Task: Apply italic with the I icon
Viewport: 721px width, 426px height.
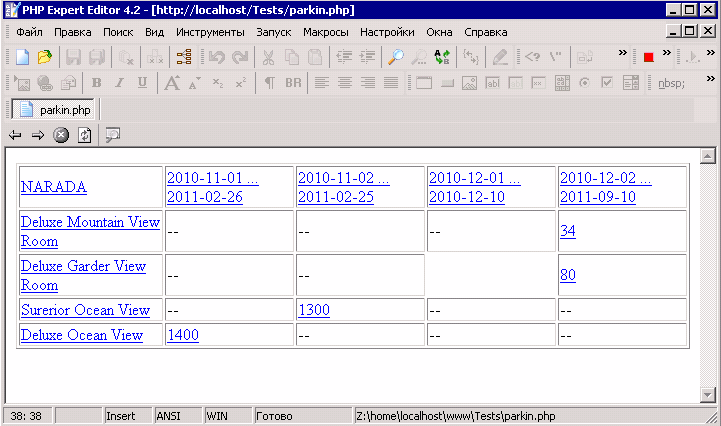Action: [120, 83]
